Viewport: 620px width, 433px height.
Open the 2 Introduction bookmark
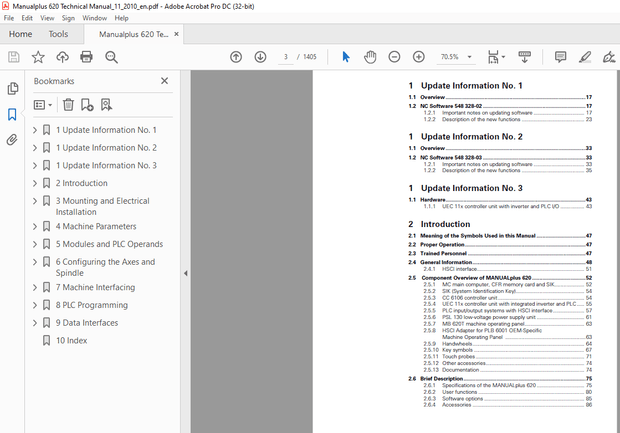(x=81, y=183)
